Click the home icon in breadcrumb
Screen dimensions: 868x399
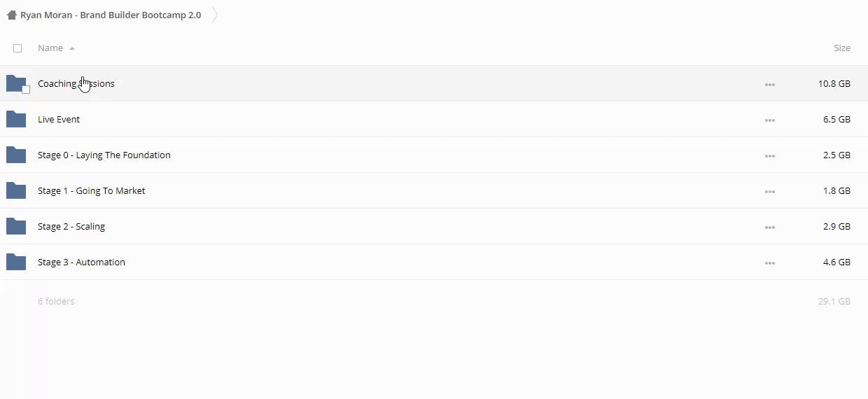[11, 15]
